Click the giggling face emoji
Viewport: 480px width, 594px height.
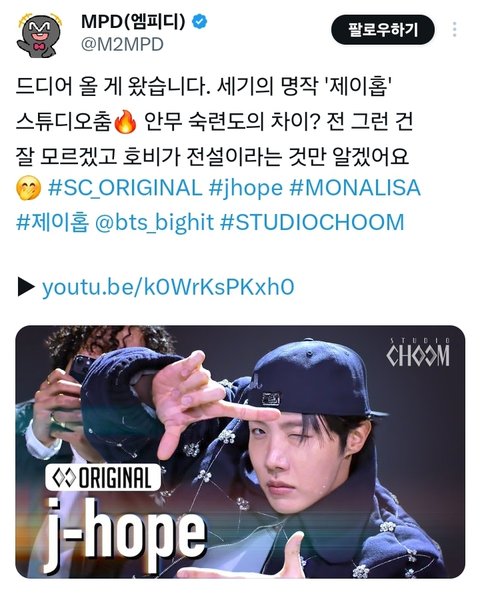(x=28, y=189)
